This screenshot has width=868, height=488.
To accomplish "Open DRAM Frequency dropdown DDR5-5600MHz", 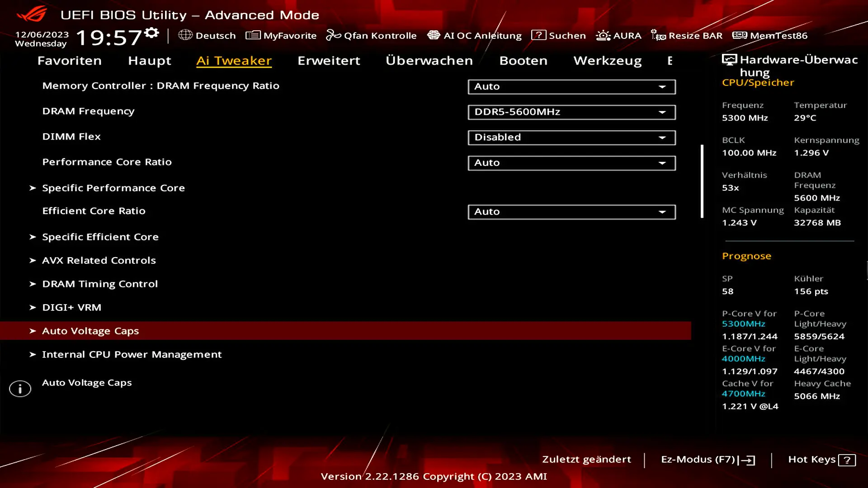I will 571,112.
